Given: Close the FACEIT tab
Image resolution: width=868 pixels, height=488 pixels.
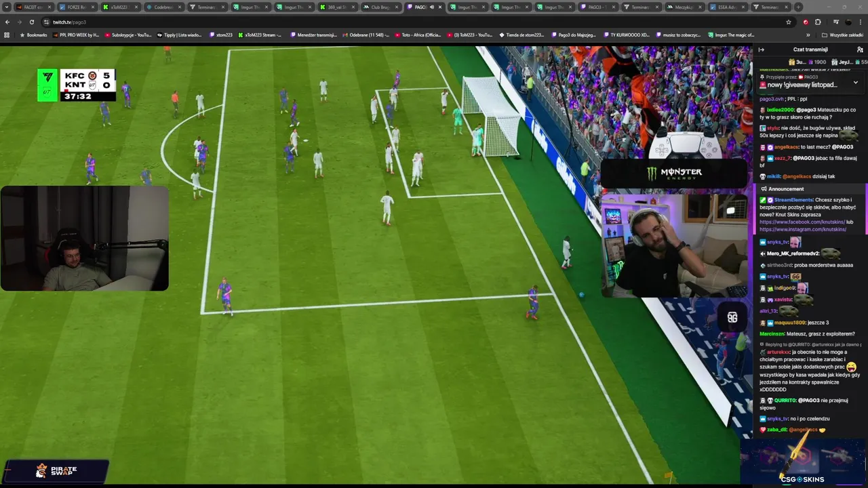Looking at the screenshot, I should coord(49,7).
